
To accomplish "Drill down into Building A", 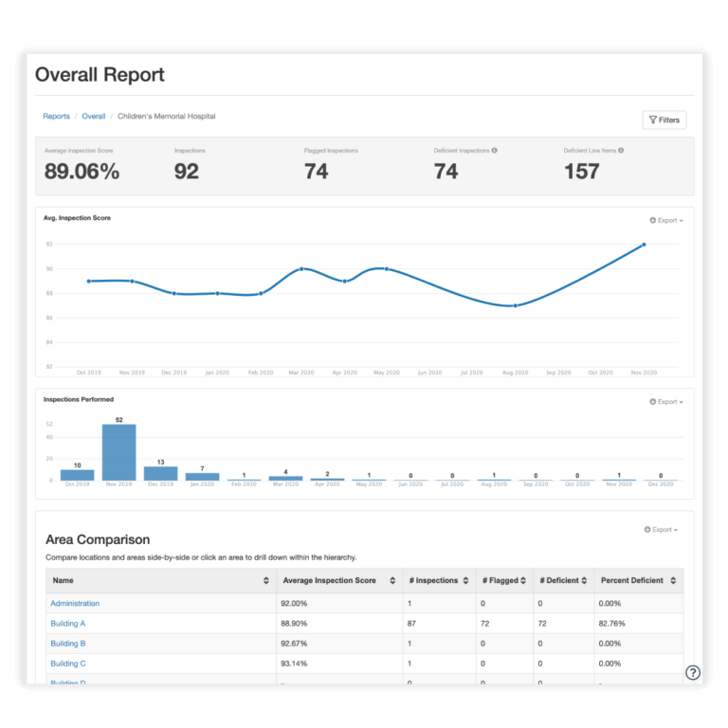I will point(68,624).
